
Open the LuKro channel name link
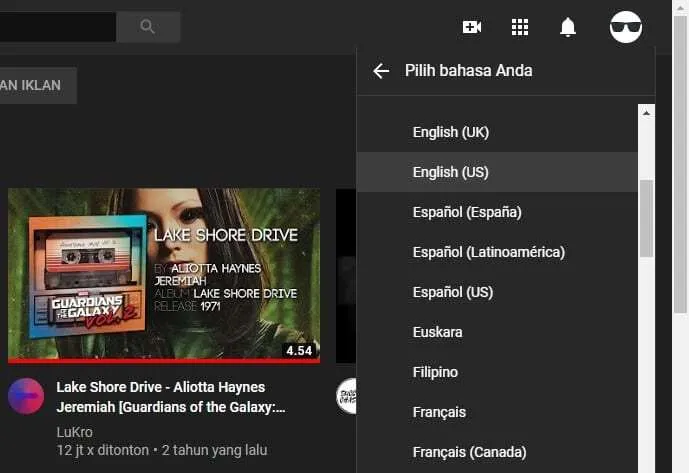[x=75, y=432]
